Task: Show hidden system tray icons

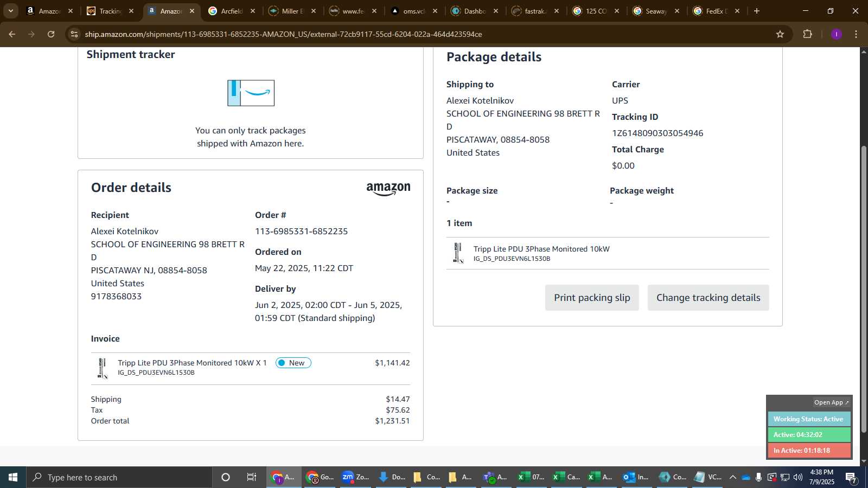Action: [732, 477]
